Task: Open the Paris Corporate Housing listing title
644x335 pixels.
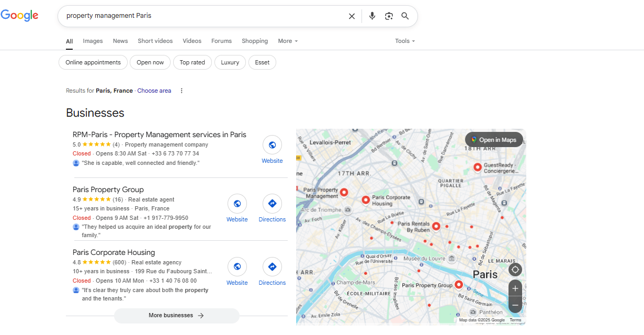Action: pos(114,252)
